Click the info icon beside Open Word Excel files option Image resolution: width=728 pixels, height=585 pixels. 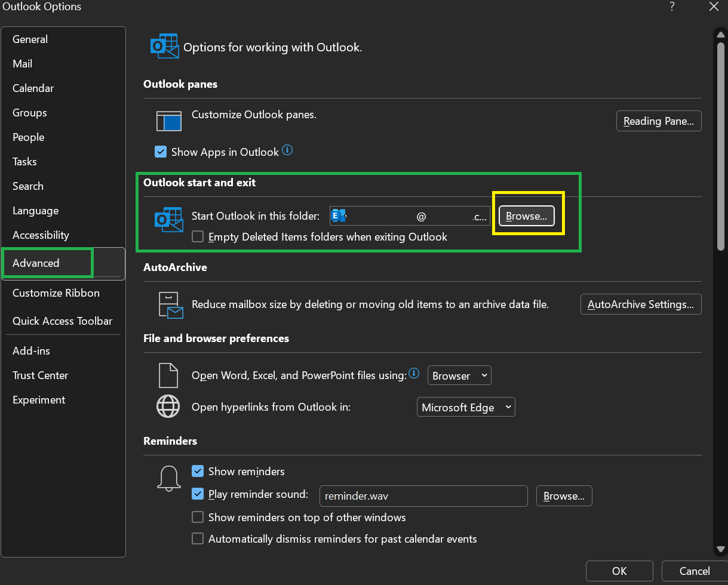(414, 373)
